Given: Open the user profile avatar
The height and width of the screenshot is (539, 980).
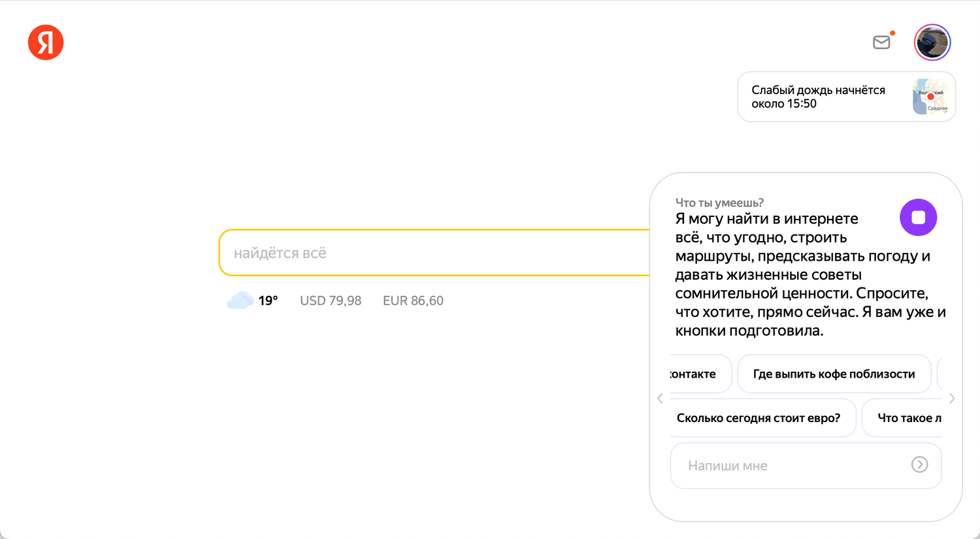Looking at the screenshot, I should pos(932,42).
